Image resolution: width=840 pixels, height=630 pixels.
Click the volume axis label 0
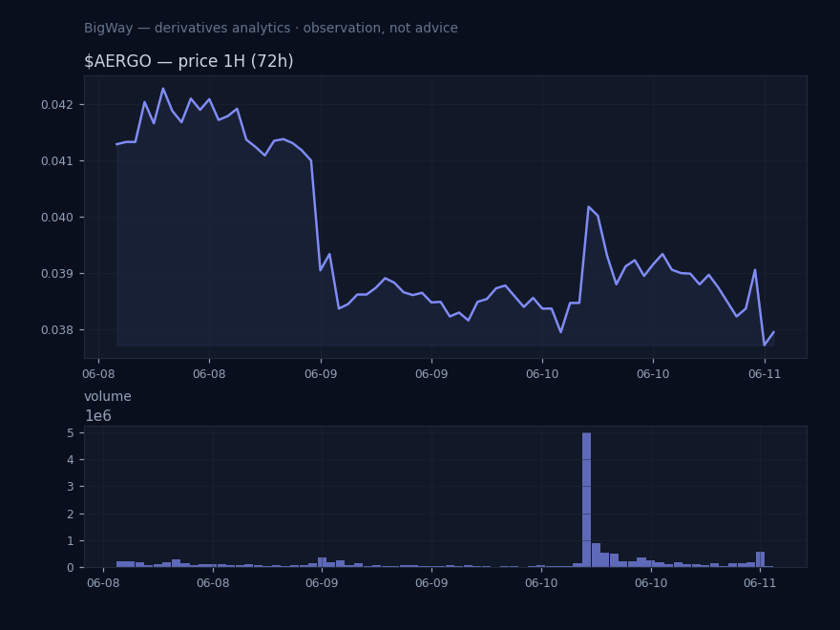coord(71,568)
